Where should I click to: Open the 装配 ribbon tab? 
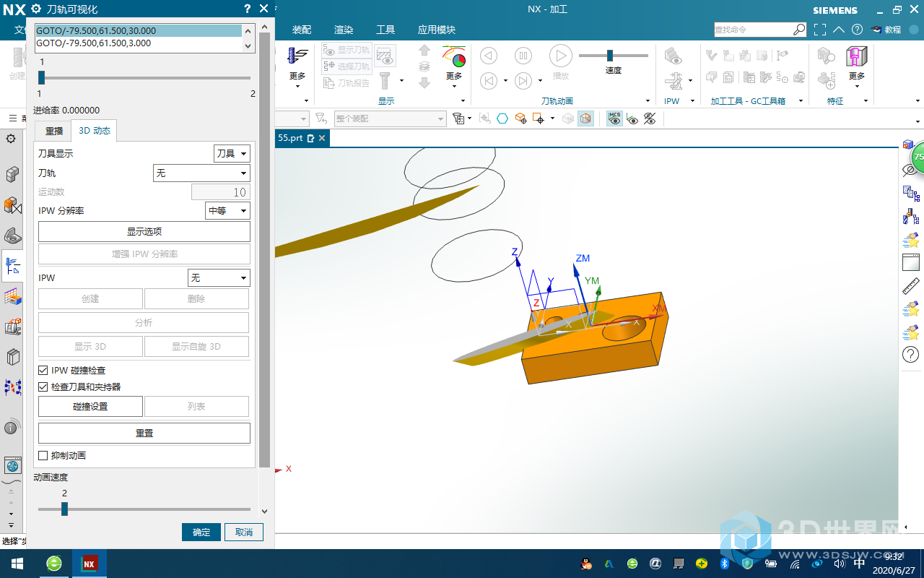click(x=302, y=30)
